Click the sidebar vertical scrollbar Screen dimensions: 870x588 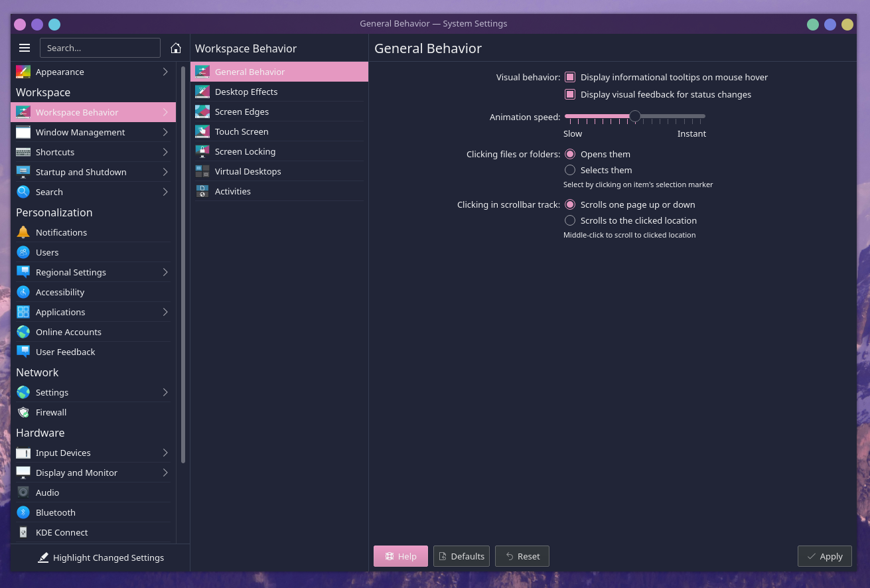tap(183, 264)
